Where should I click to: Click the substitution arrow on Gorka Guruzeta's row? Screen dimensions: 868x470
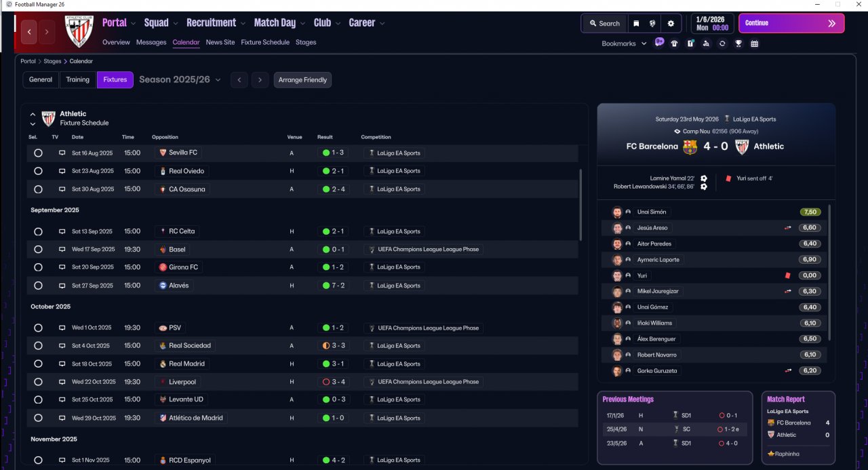[x=788, y=371]
